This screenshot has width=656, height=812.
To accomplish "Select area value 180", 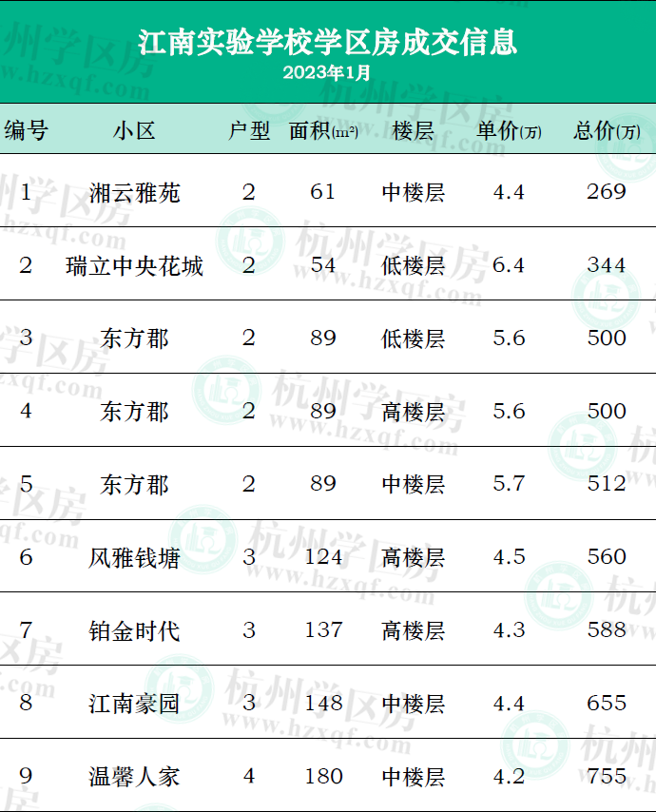I will [x=323, y=777].
